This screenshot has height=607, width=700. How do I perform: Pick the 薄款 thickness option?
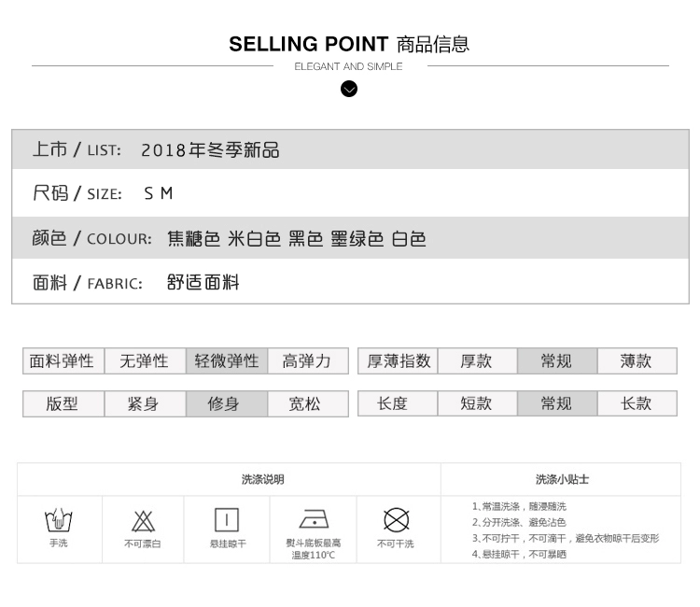click(637, 360)
